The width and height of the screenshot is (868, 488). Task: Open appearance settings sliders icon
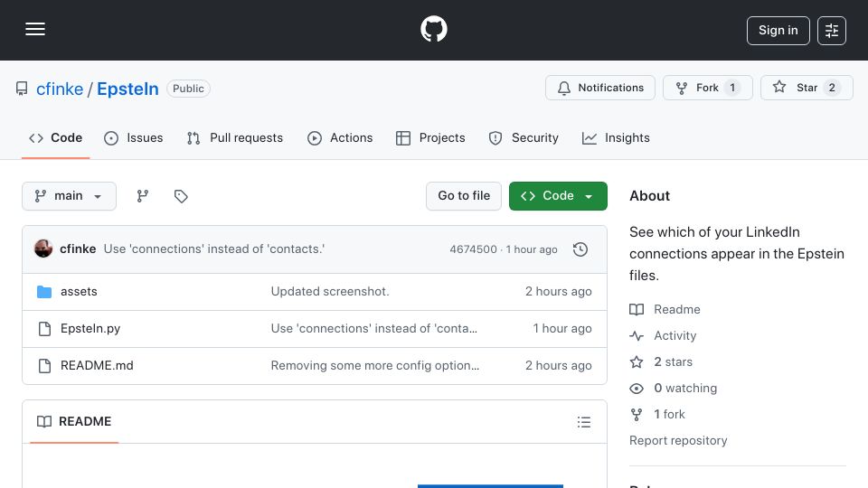[x=832, y=31]
